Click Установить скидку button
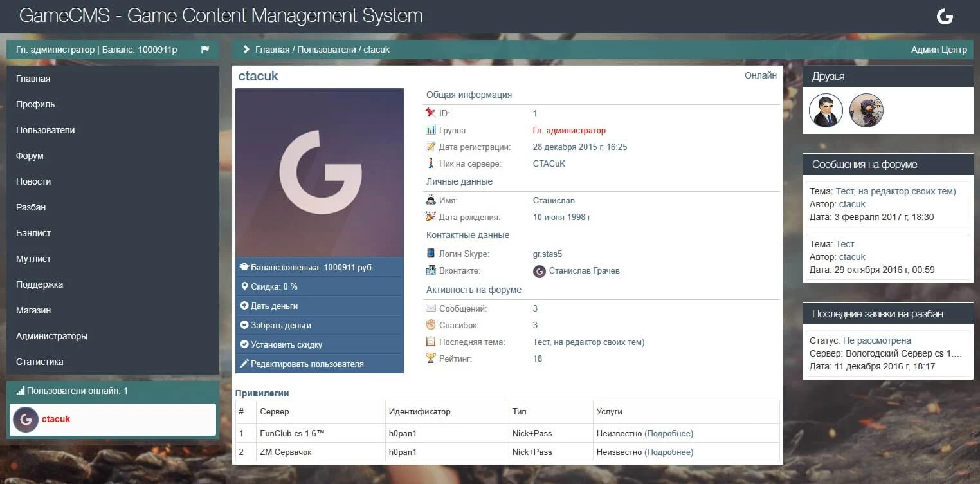This screenshot has width=980, height=484. (286, 344)
